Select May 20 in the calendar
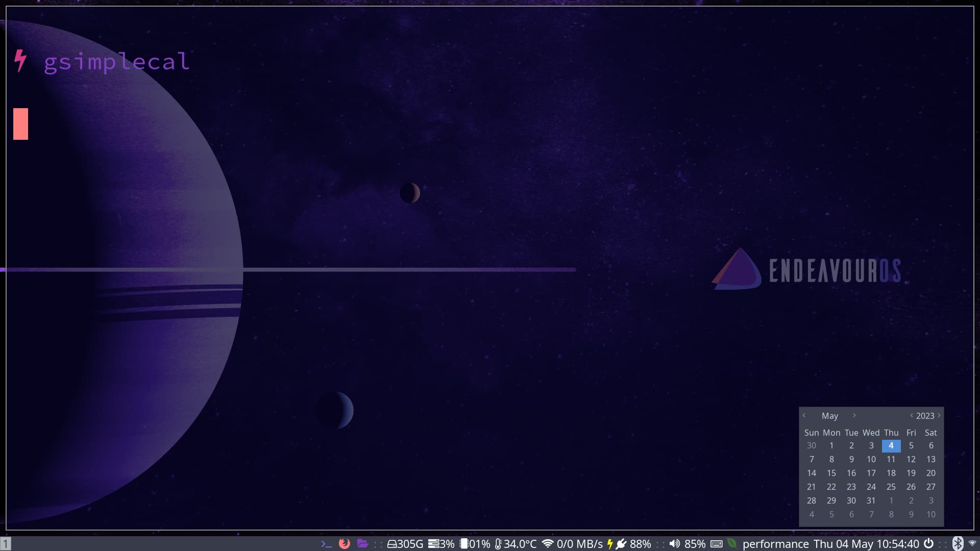 (931, 473)
